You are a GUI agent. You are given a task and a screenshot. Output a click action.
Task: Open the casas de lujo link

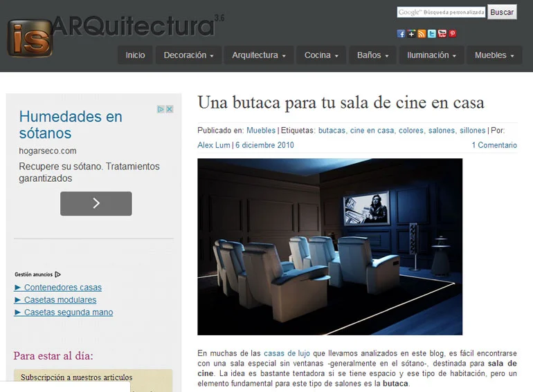tap(287, 353)
